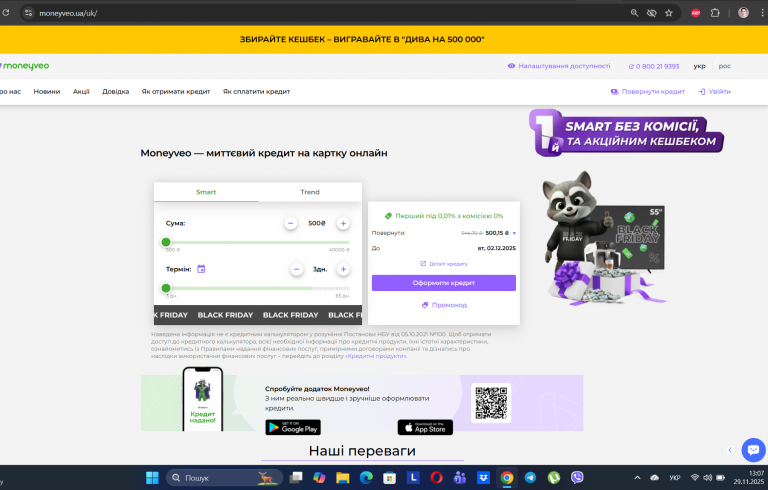
Task: Open the blue L app on the taskbar
Action: tap(413, 477)
